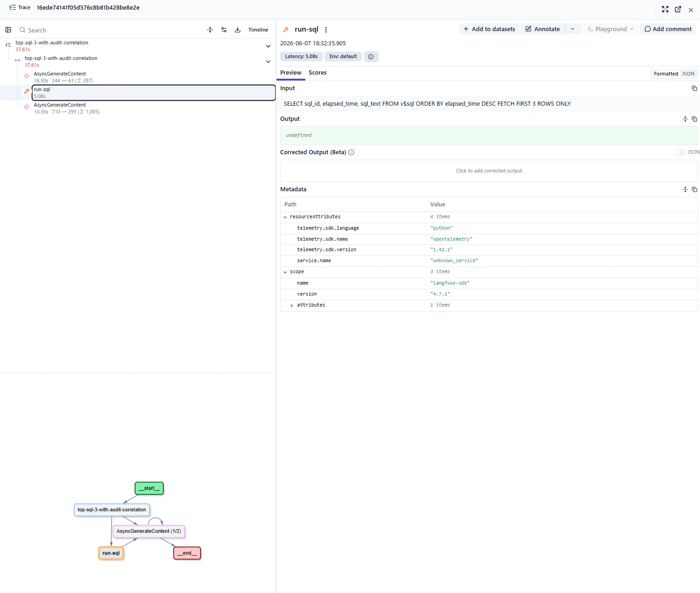The image size is (700, 593).
Task: Open the Playground dropdown
Action: (x=611, y=29)
